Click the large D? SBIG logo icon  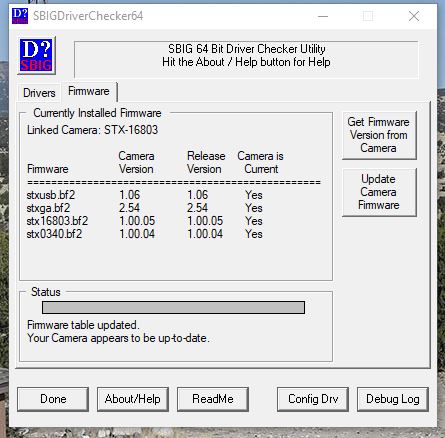[37, 55]
